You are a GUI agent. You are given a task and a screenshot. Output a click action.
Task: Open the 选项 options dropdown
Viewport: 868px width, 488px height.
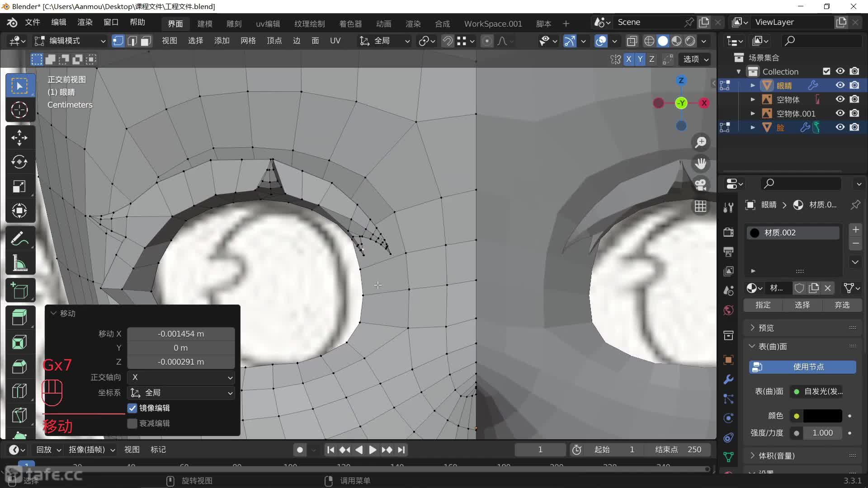pos(695,59)
